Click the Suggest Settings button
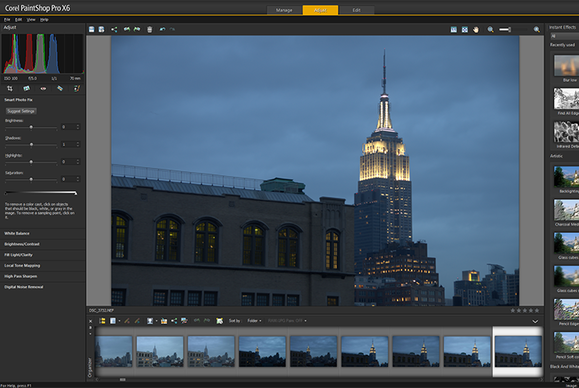Viewport: 579px width, 388px height. (21, 111)
